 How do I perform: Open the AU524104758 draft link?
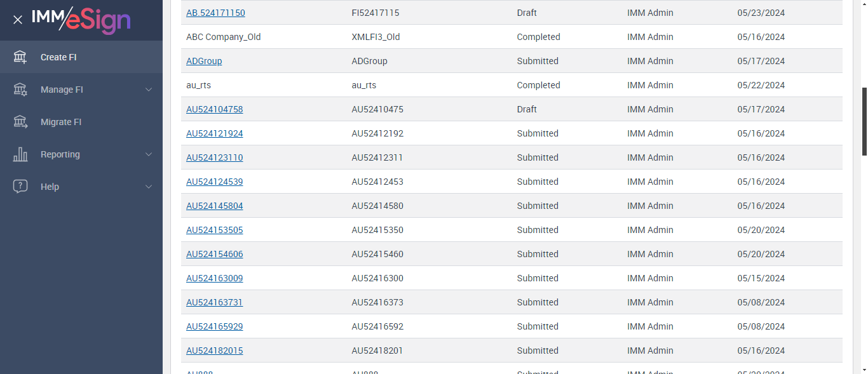click(214, 109)
